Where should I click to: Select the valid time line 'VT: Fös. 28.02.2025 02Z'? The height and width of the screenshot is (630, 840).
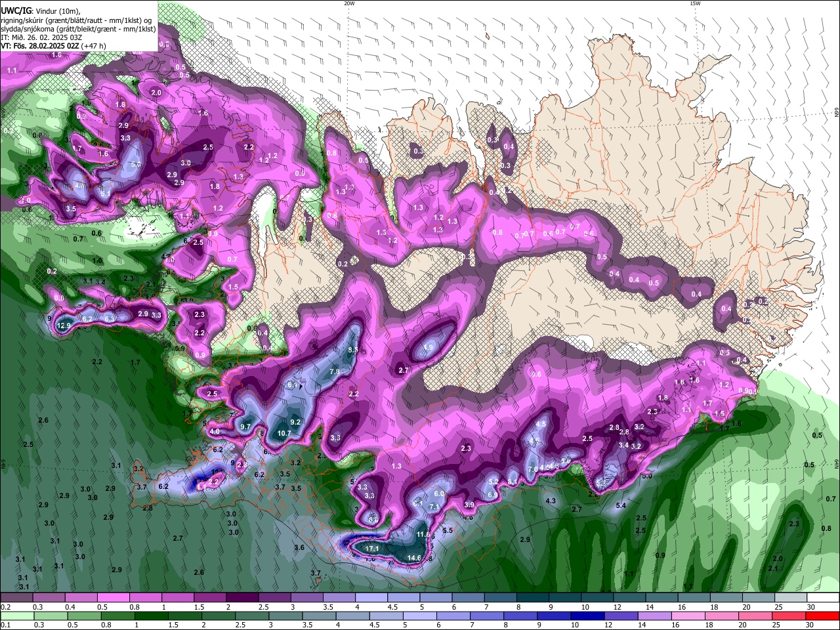pos(40,46)
